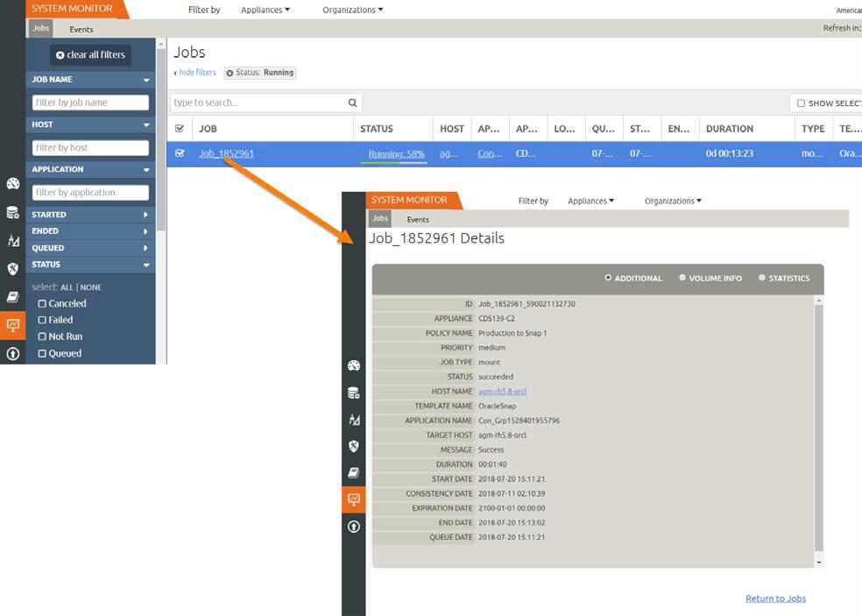Click the search magnifier icon in Jobs search
The image size is (862, 616).
(352, 103)
